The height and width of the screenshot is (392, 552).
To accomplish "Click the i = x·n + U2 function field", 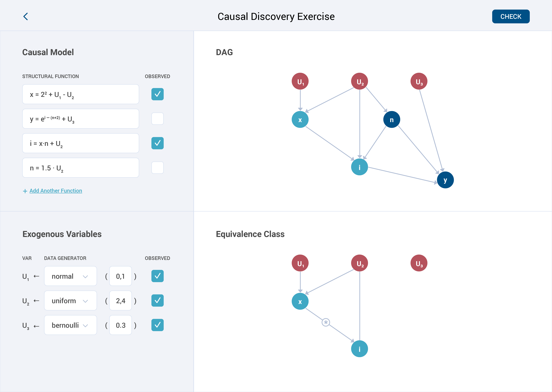I will (80, 143).
